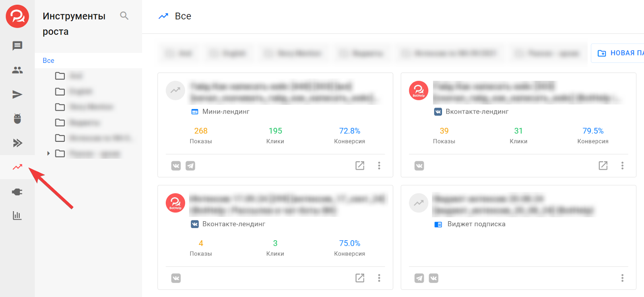This screenshot has height=297, width=644.
Task: Click the Telegram icon on Мини-лендинг card
Action: (190, 166)
